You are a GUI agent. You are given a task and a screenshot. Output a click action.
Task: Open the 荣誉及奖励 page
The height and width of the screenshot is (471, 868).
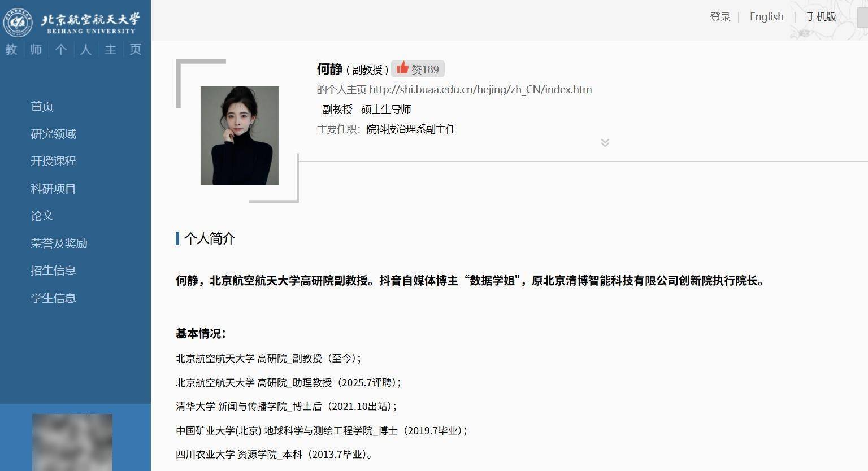coord(59,243)
